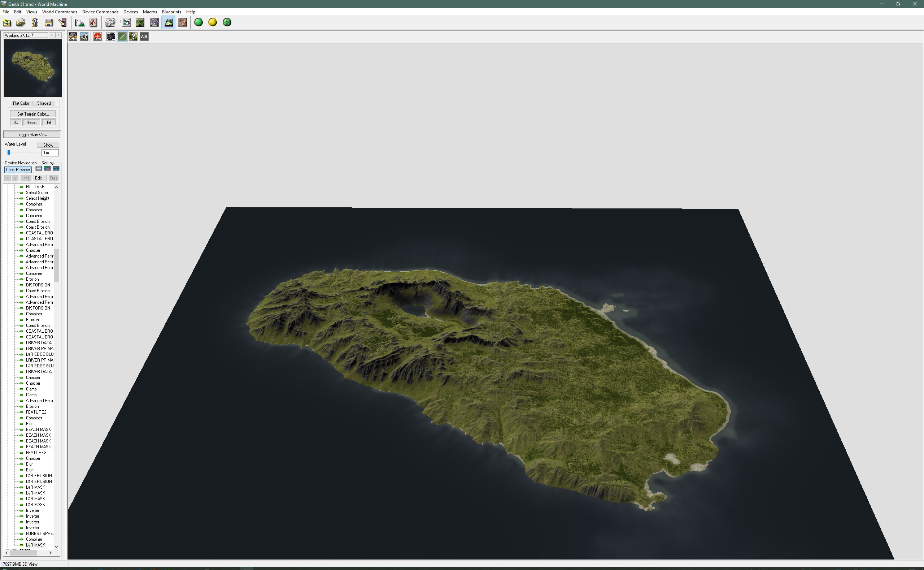
Task: Toggle Shaded preview mode
Action: (44, 103)
